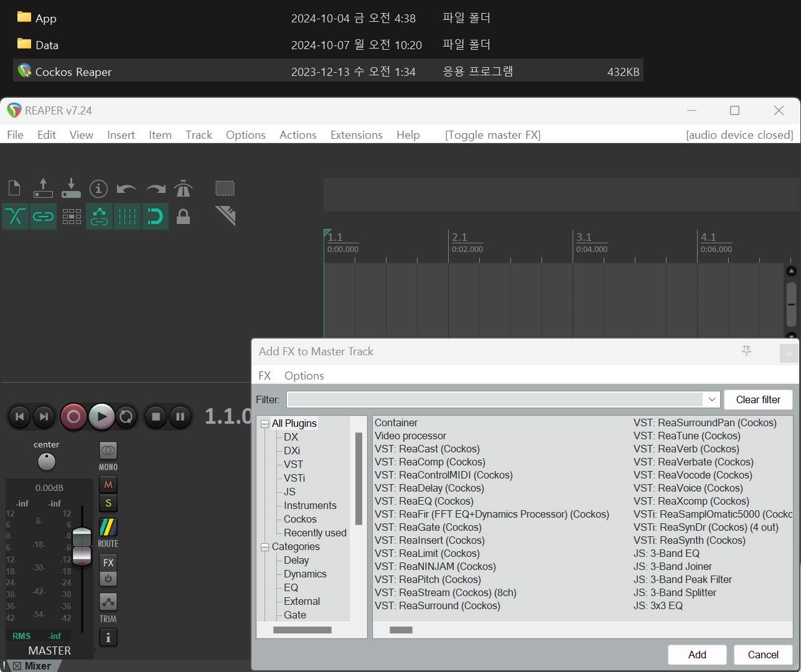This screenshot has height=672, width=801.
Task: Click the master track info icon
Action: [x=108, y=638]
